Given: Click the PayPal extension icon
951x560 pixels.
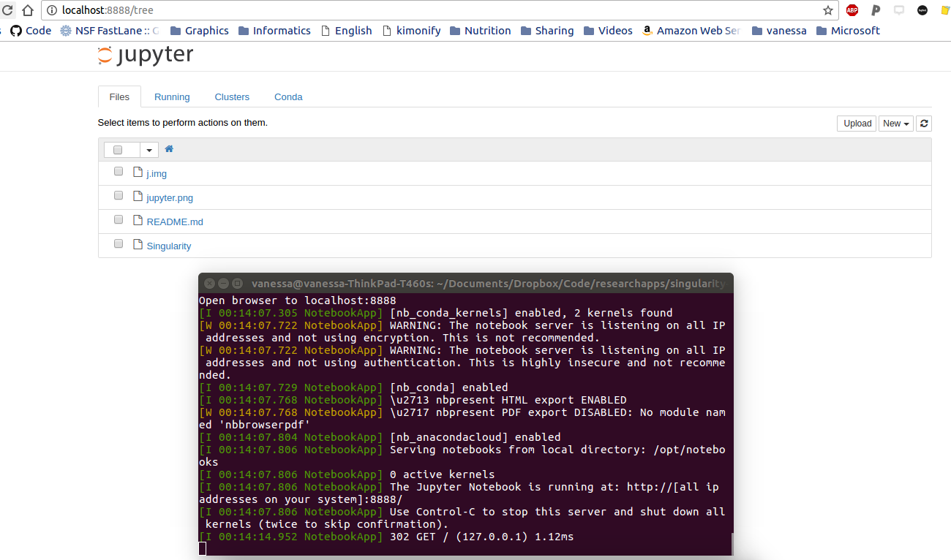Looking at the screenshot, I should click(x=875, y=10).
